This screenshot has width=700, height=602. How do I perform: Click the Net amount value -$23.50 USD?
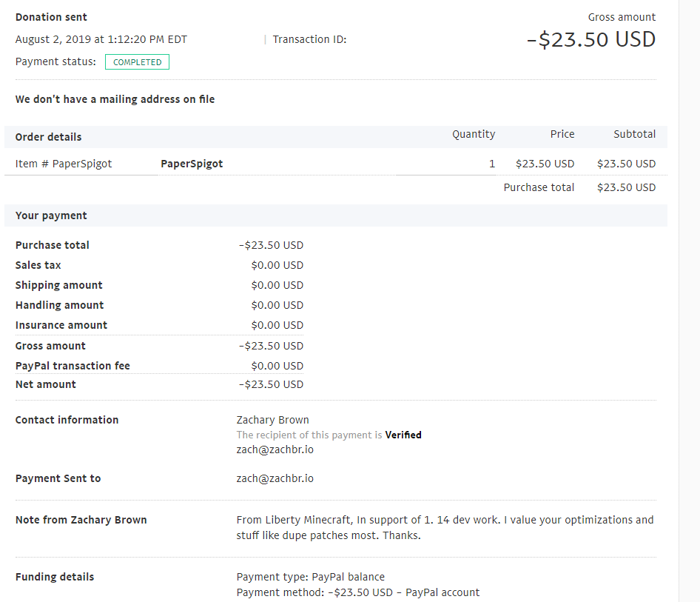tap(271, 384)
